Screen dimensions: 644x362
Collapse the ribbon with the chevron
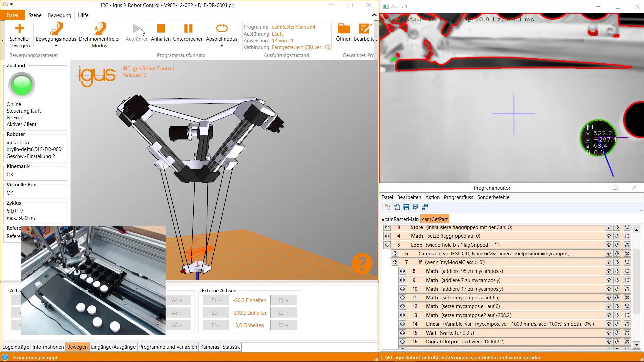coord(374,15)
